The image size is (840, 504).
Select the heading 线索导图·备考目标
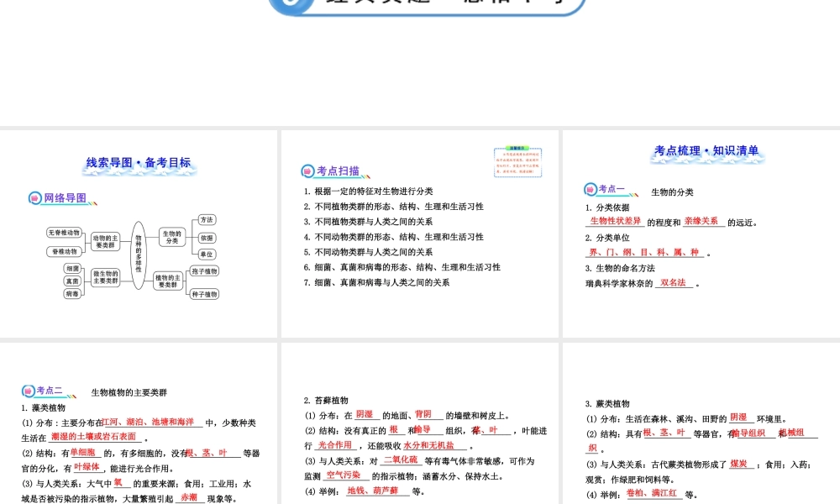click(x=139, y=163)
